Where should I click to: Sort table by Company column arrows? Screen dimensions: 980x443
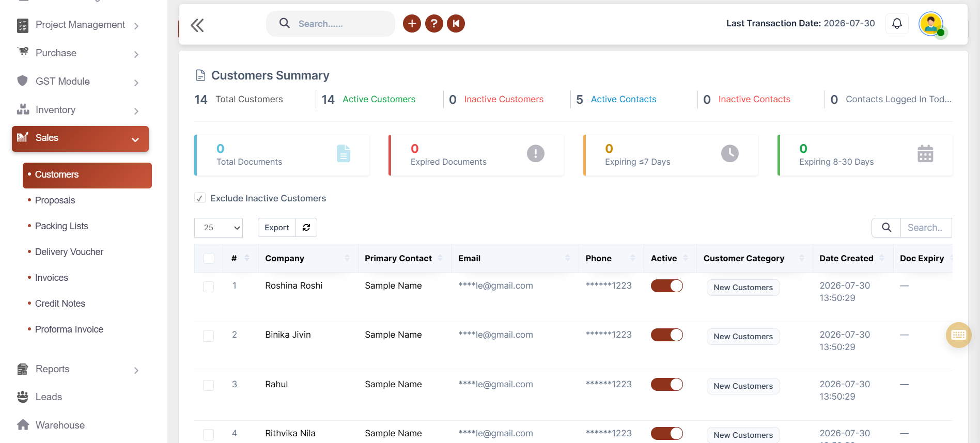click(x=347, y=258)
